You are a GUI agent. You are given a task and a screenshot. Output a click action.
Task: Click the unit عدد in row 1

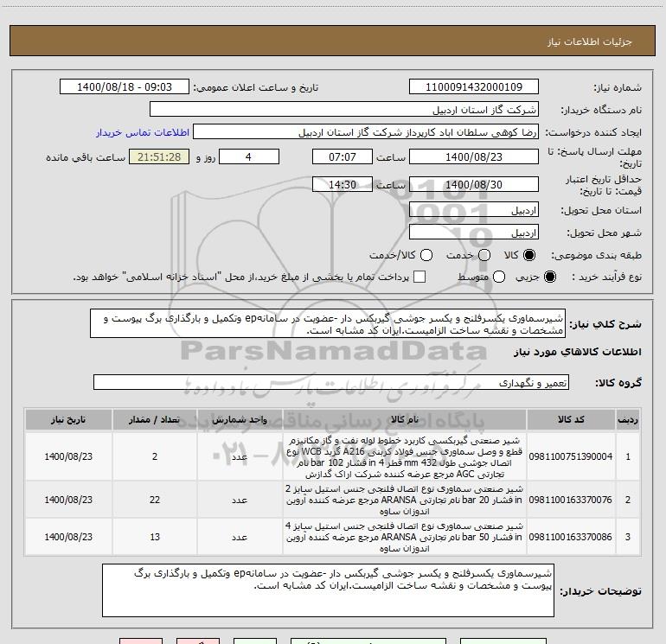[240, 456]
